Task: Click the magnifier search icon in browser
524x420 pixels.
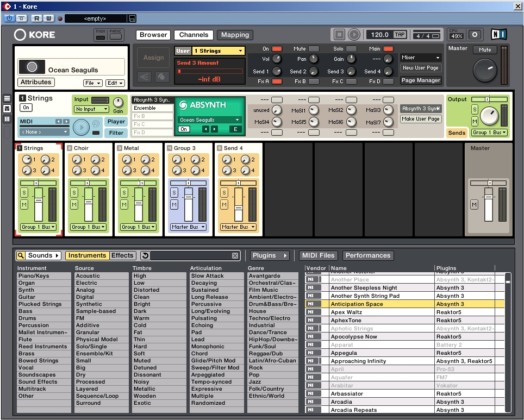Action: pos(21,255)
